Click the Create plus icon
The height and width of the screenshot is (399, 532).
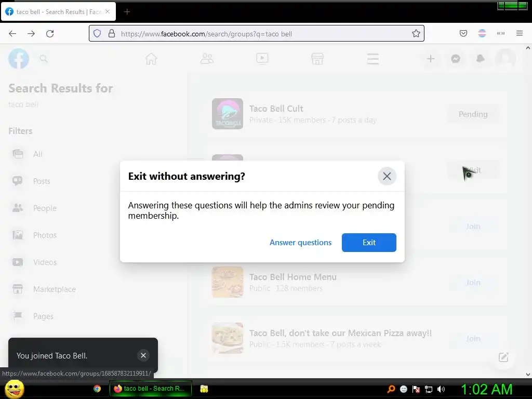coord(431,59)
